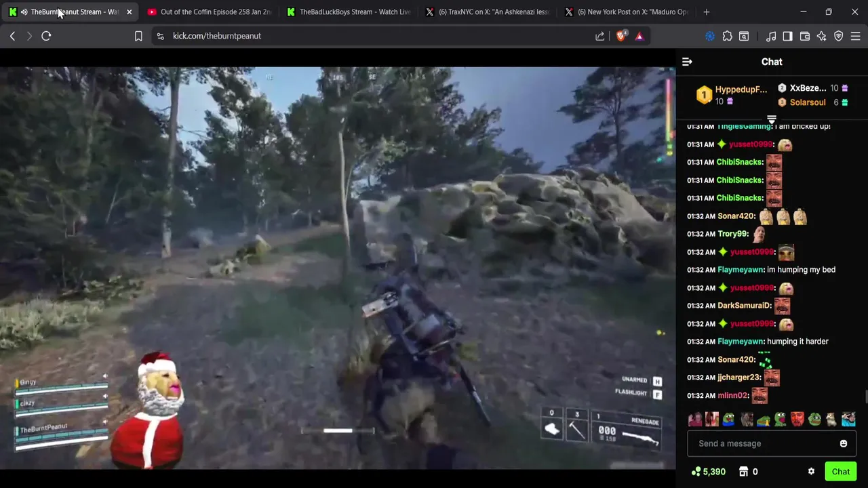Open Solarsoul gifter leaderboard entry
Viewport: 868px width, 488px height.
tap(812, 102)
